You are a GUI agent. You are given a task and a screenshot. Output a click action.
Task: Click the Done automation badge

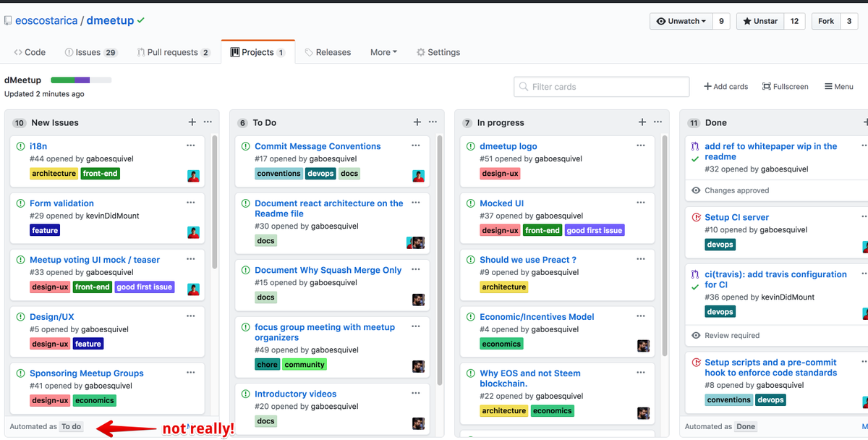pos(746,426)
